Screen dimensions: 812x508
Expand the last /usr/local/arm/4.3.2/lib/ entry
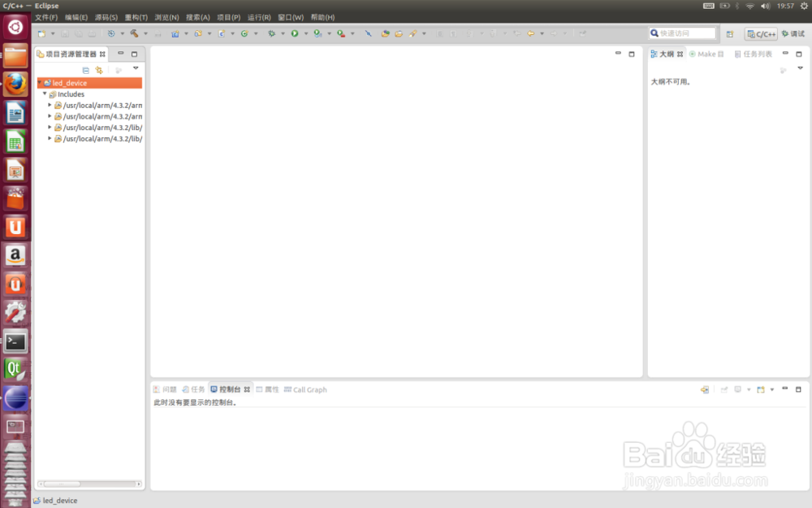(50, 138)
